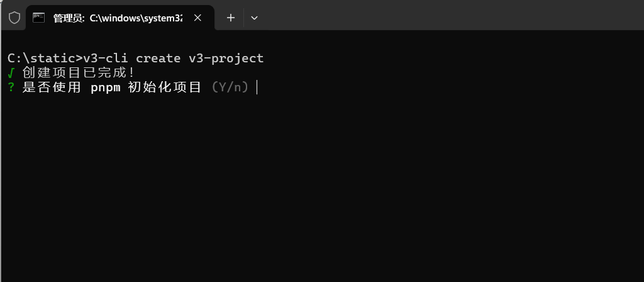644x282 pixels.
Task: Expand the terminal profile dropdown chevron
Action: 254,18
